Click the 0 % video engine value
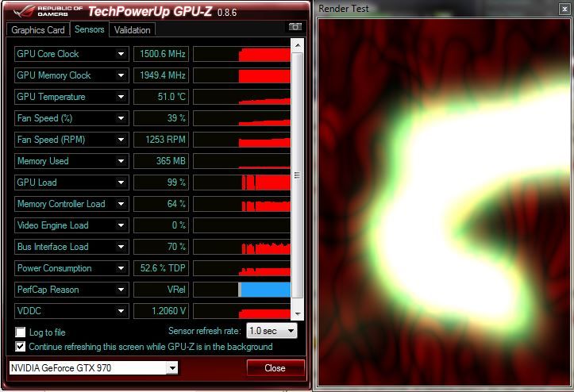The image size is (574, 392). coord(161,225)
